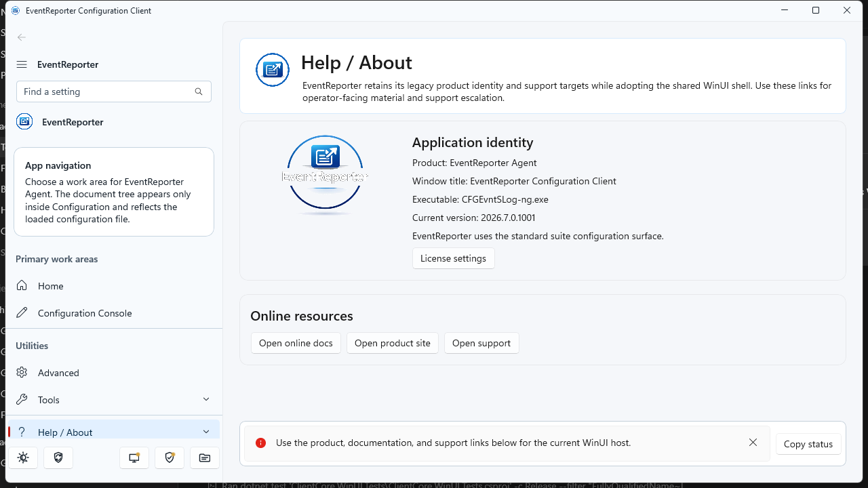Click the search magnifier in Find a setting
This screenshot has width=868, height=488.
pos(199,91)
